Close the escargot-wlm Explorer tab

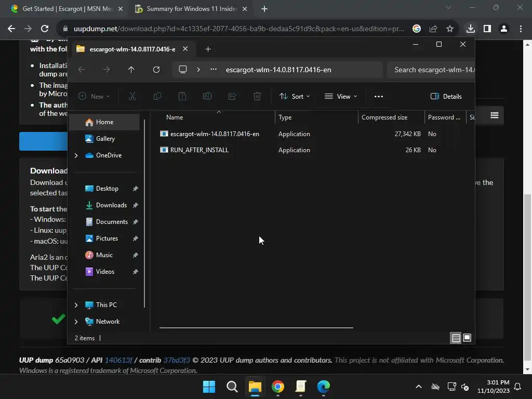185,49
